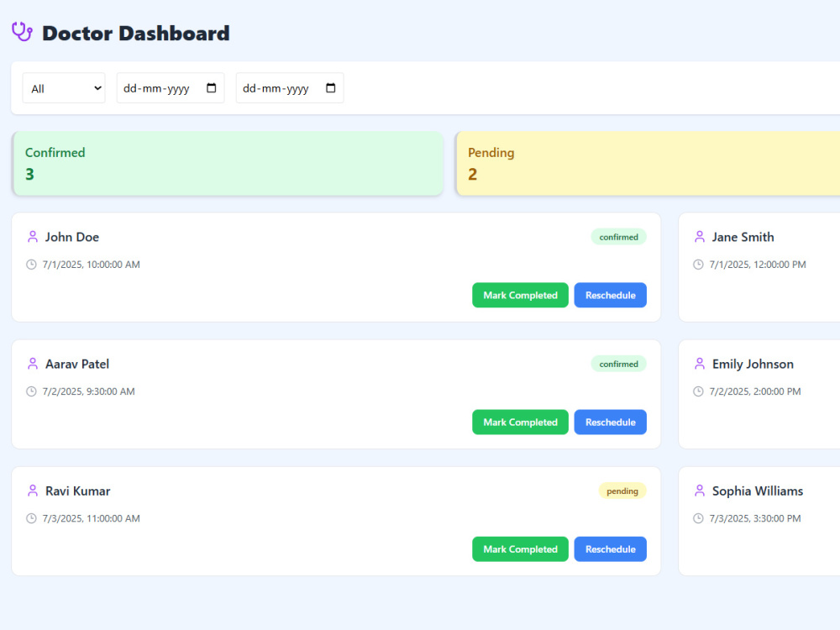Click the person icon beside Emily Johnson

pos(700,364)
